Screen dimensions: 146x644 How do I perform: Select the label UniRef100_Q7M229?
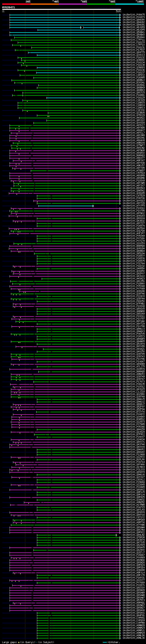(x=134, y=115)
